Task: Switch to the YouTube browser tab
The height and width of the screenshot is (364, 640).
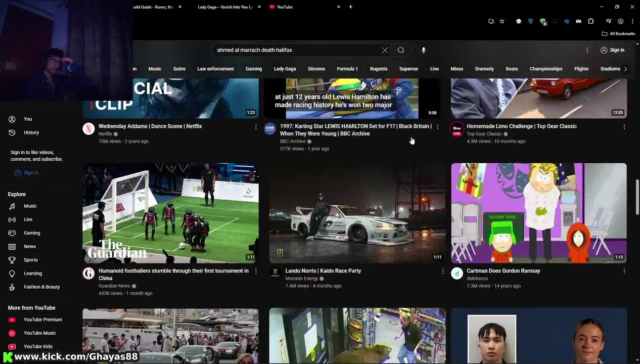Action: pyautogui.click(x=304, y=7)
